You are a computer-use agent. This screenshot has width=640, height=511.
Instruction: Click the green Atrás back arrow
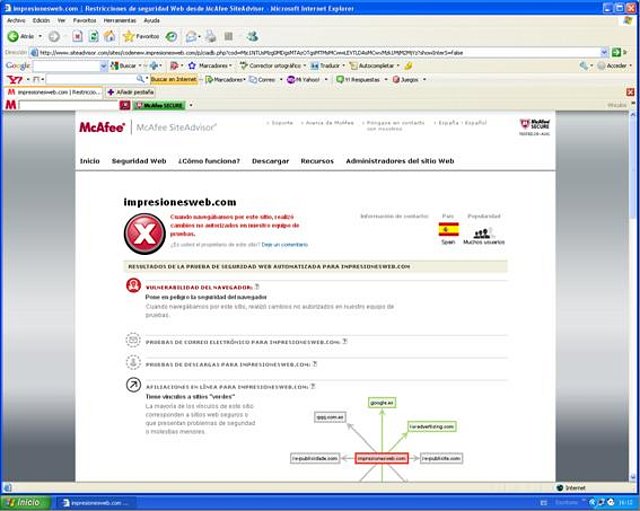(13, 37)
